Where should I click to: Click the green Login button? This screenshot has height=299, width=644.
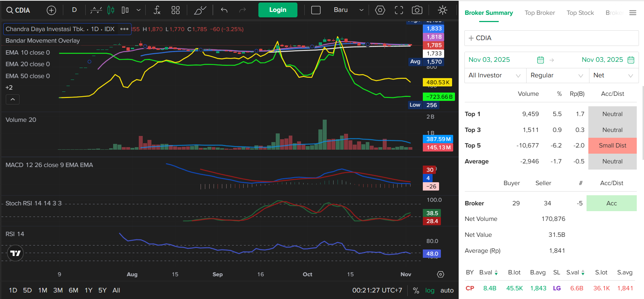278,10
